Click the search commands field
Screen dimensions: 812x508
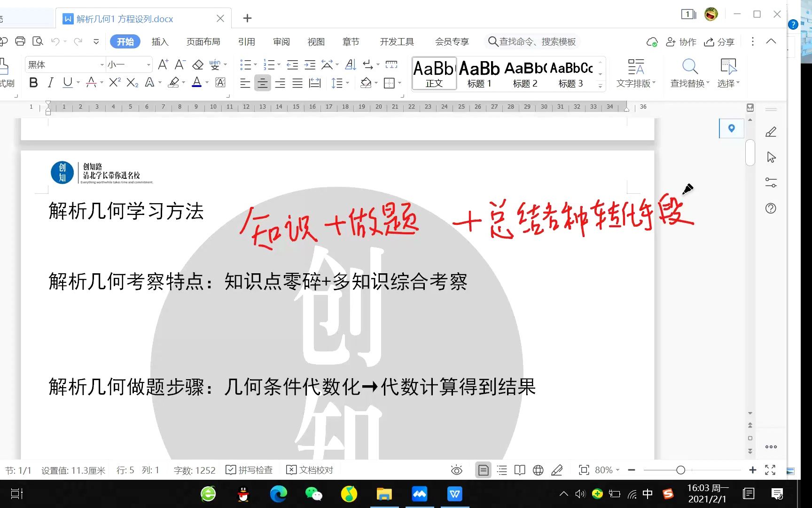[x=532, y=41]
